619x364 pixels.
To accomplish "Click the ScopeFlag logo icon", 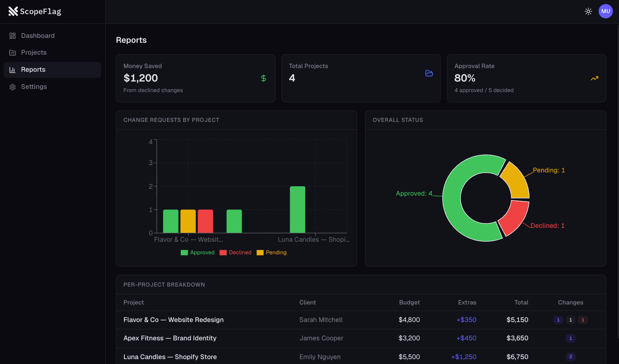I will coord(13,11).
